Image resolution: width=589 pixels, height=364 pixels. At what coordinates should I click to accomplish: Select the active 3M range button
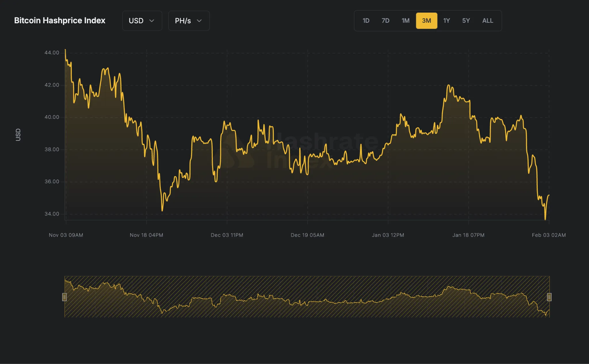tap(427, 21)
